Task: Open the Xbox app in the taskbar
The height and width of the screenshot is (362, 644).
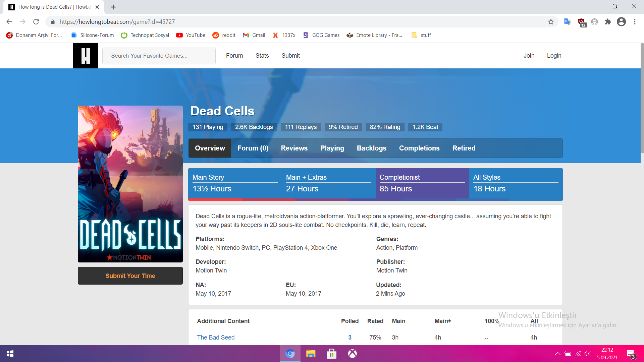Action: (352, 354)
